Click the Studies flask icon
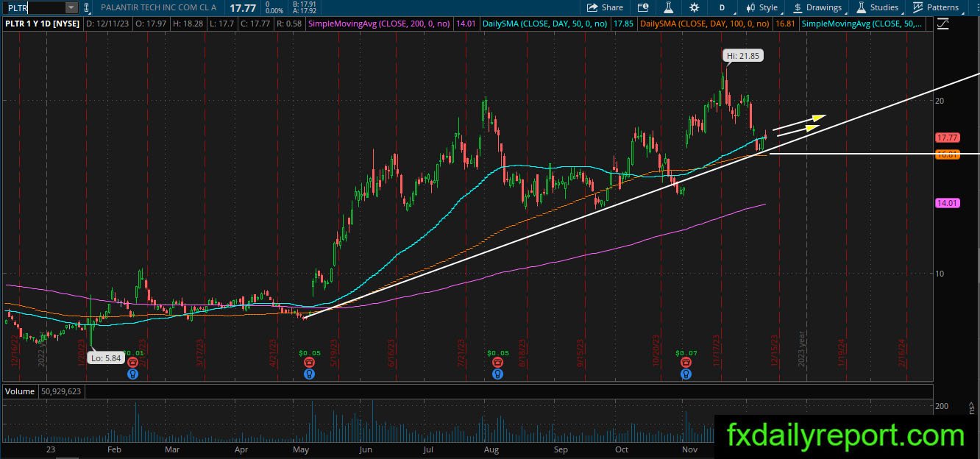Image resolution: width=980 pixels, height=459 pixels. (861, 7)
